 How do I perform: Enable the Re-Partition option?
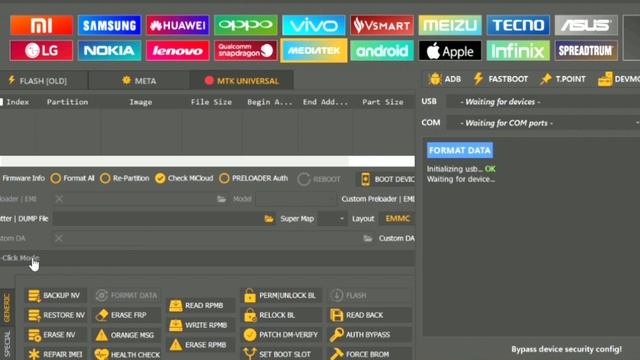click(x=125, y=178)
